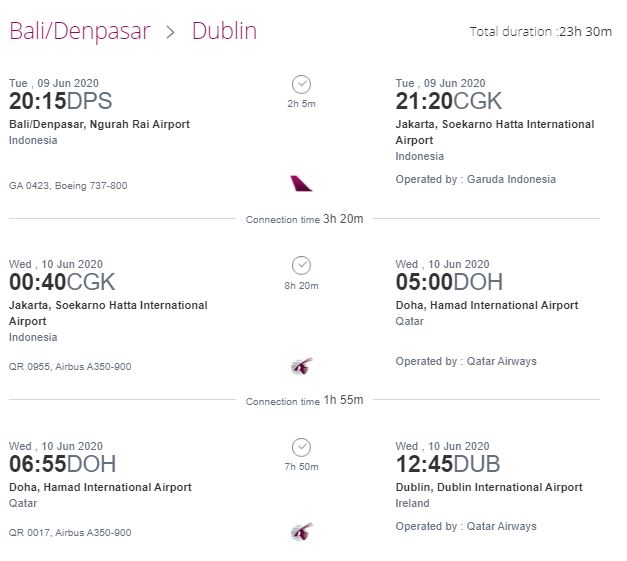Select the Bali/Denpasar origin heading

click(80, 31)
